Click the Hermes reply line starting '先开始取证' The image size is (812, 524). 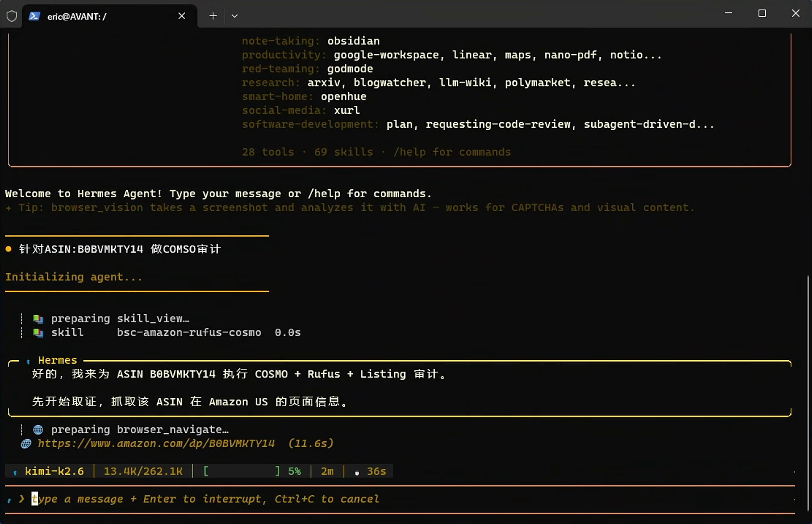point(190,402)
